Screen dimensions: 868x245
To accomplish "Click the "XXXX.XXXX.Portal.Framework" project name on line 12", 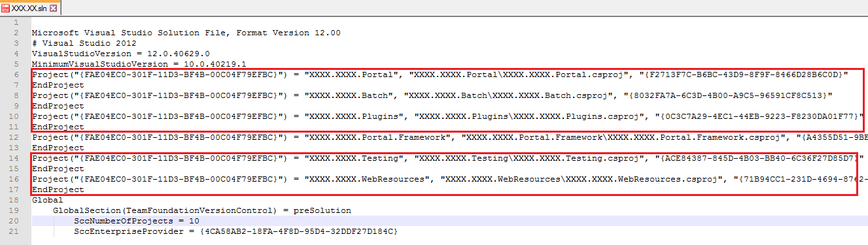I will pyautogui.click(x=377, y=137).
